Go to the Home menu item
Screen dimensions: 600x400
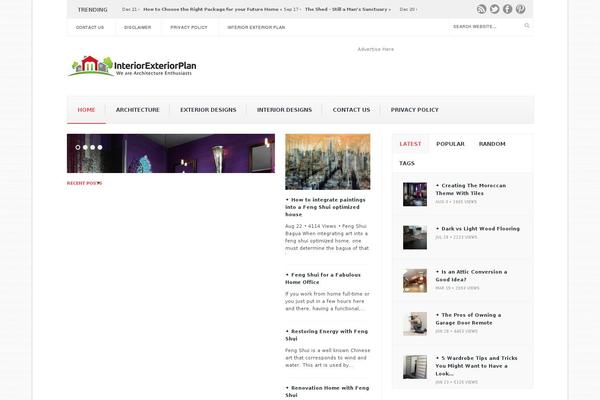click(86, 110)
